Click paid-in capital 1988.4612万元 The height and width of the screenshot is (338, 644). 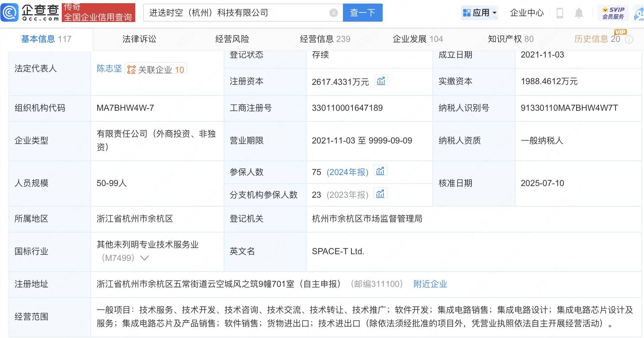coord(549,81)
